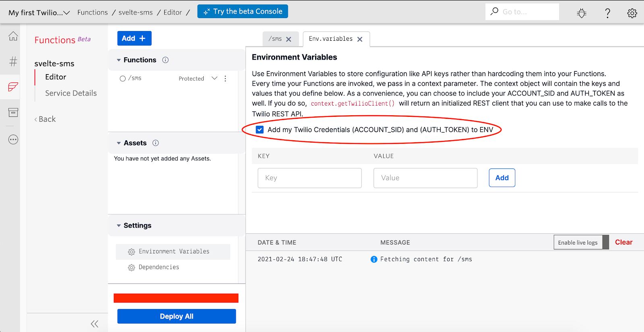This screenshot has width=644, height=332.
Task: Click the search magnifier icon
Action: pyautogui.click(x=494, y=11)
